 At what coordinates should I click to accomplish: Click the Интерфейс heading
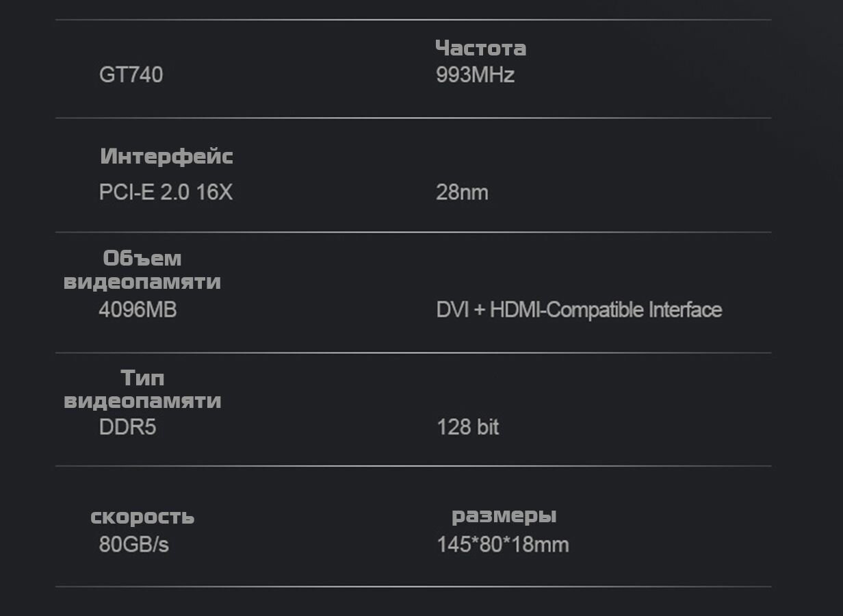click(x=166, y=156)
